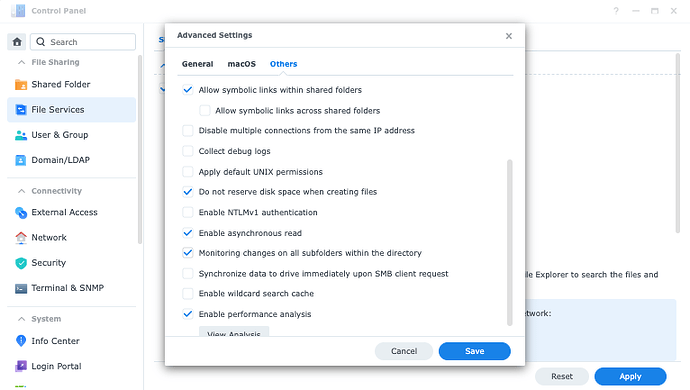Click the Cancel button
This screenshot has width=690, height=390.
tap(404, 351)
